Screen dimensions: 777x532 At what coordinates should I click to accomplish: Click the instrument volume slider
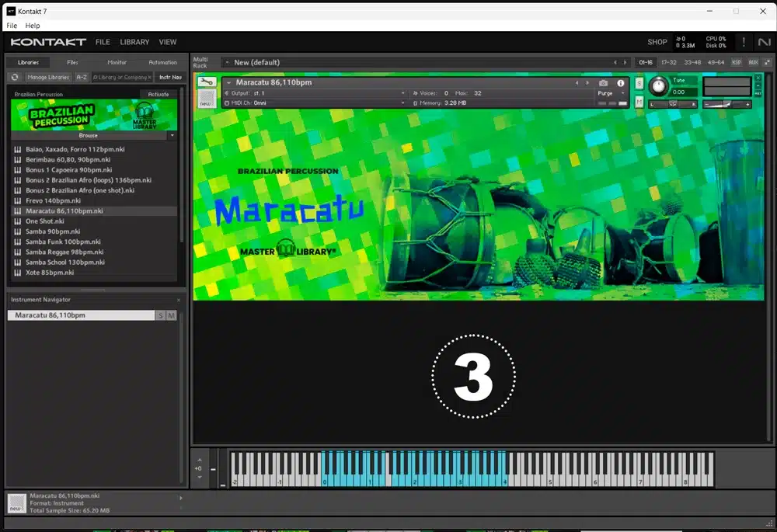coord(727,104)
